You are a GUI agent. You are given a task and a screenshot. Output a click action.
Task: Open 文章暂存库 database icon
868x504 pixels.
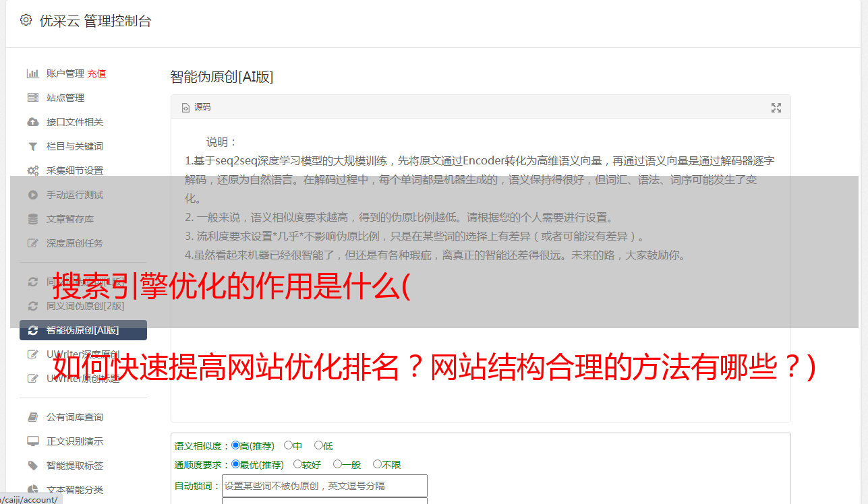(32, 219)
